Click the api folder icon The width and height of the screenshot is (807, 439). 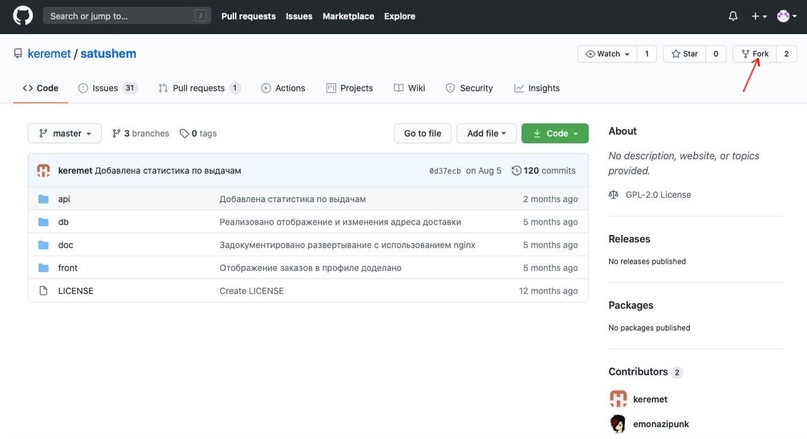pyautogui.click(x=43, y=199)
